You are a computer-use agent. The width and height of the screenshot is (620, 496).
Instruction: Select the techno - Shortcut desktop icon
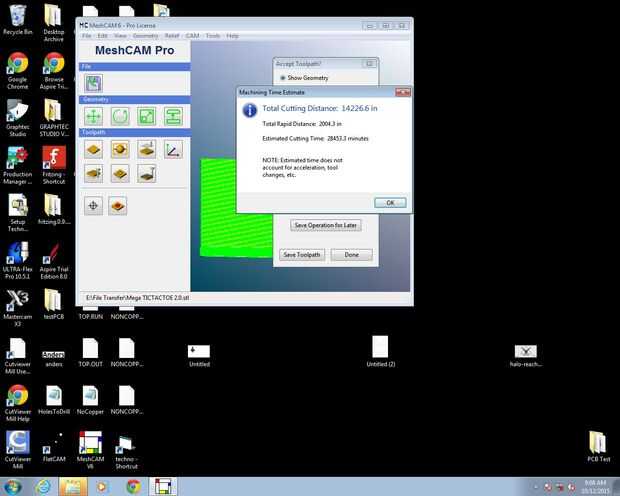point(127,452)
